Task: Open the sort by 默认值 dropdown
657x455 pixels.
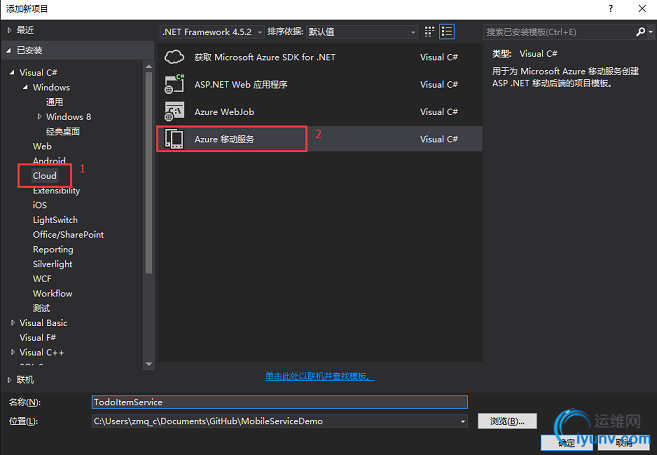Action: coord(362,32)
